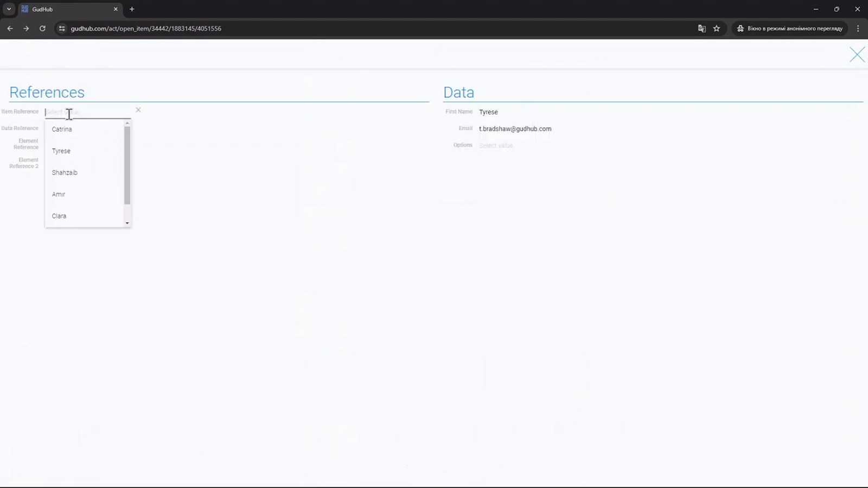Click the Element Reference 2 label
The height and width of the screenshot is (488, 868).
tap(24, 163)
